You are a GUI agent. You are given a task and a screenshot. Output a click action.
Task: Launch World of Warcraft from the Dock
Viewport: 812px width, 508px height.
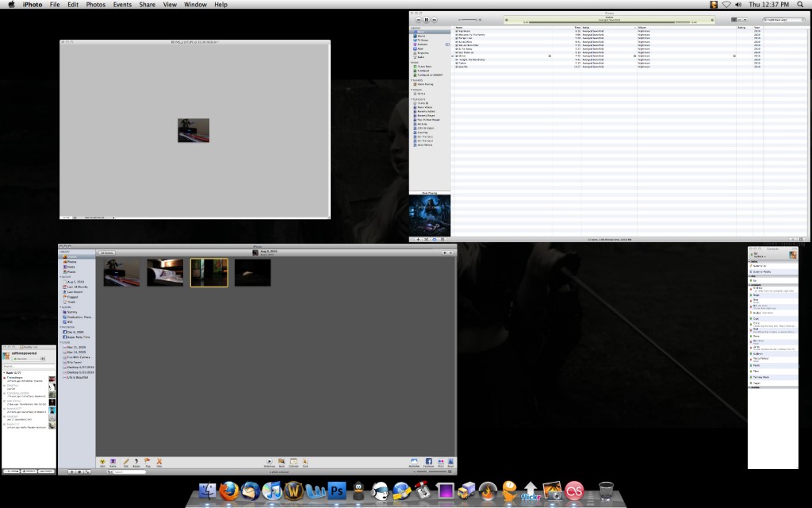pos(293,491)
